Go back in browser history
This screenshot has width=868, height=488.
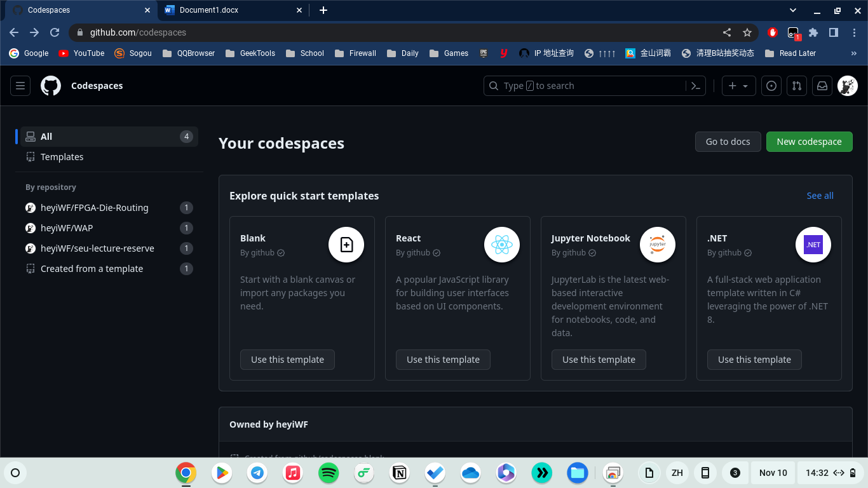point(14,32)
